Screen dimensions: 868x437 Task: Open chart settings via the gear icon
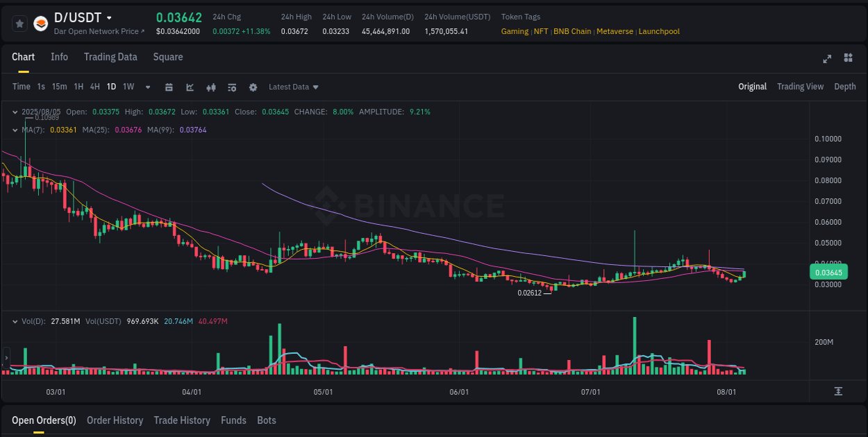(253, 87)
